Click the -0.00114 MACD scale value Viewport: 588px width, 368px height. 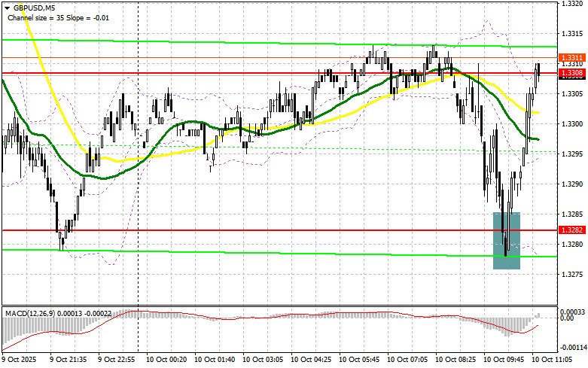click(x=571, y=348)
